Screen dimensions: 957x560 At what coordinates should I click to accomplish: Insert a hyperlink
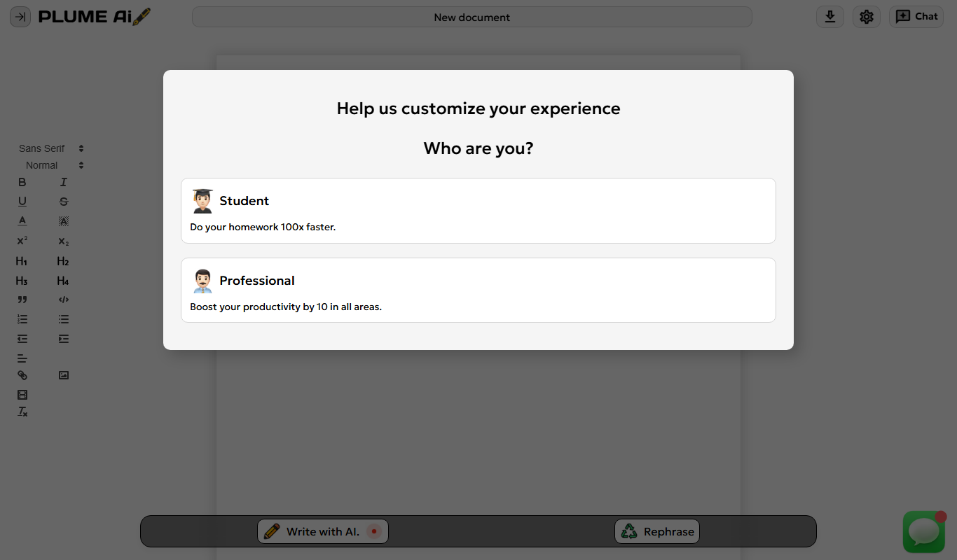(x=22, y=375)
